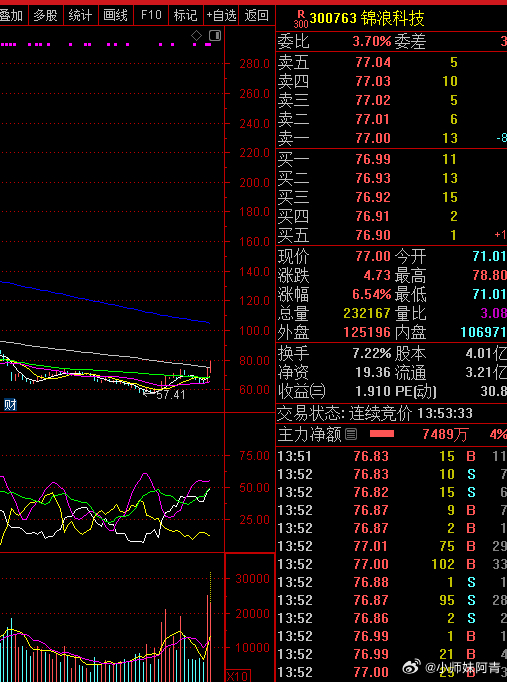507x682 pixels.
Task: Click the 买四 price 76.91
Action: (373, 216)
